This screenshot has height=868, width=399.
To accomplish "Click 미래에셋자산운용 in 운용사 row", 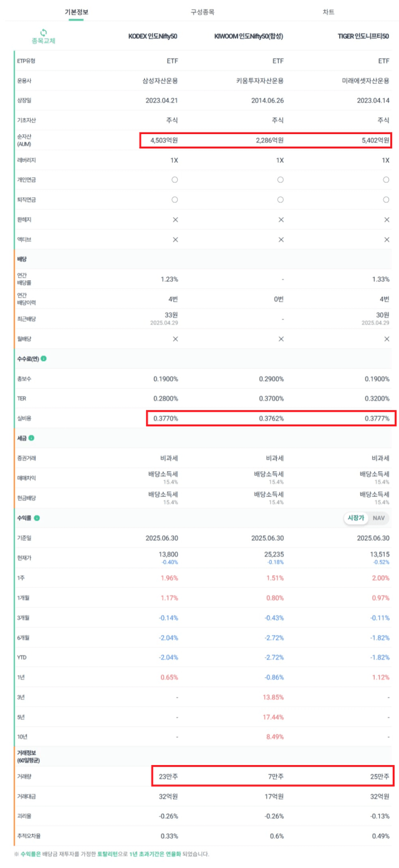I will coord(366,80).
